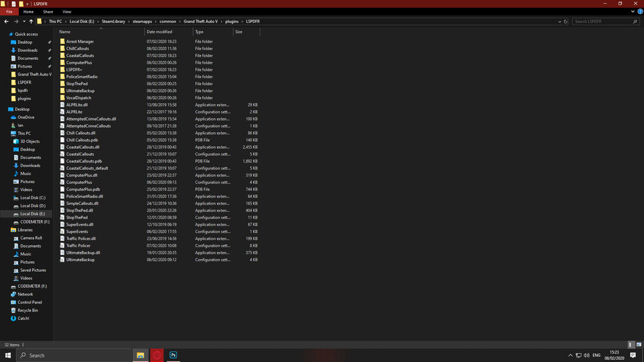
Task: Click the taskbar Search box
Action: point(74,355)
